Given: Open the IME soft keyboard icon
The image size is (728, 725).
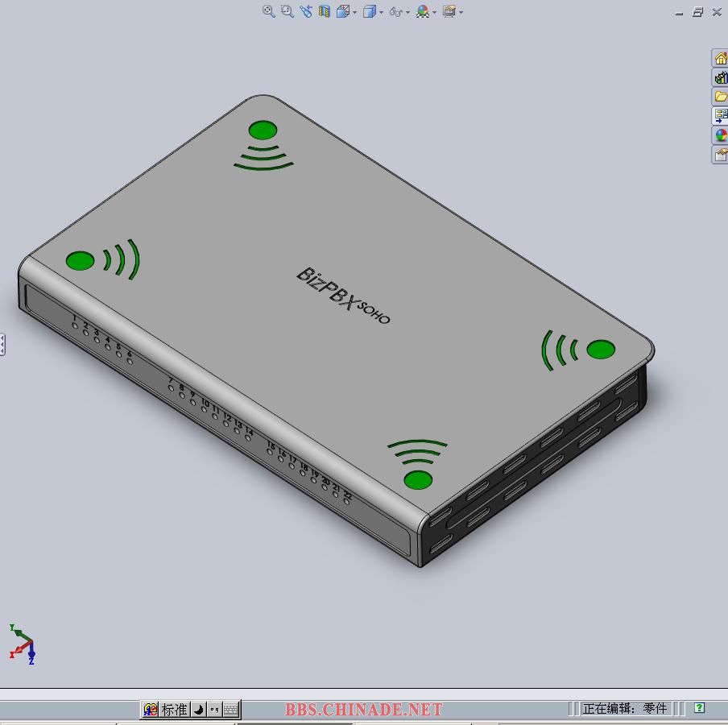Looking at the screenshot, I should [231, 709].
